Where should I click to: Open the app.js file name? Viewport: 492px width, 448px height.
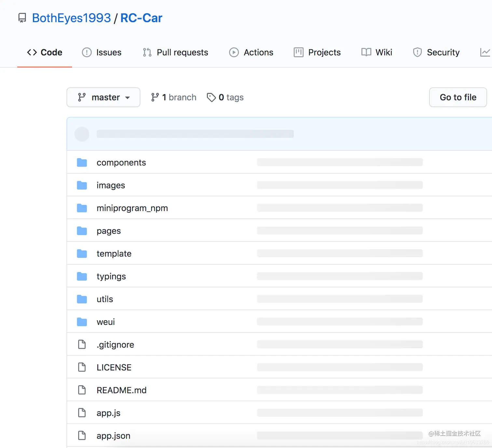[x=109, y=413]
